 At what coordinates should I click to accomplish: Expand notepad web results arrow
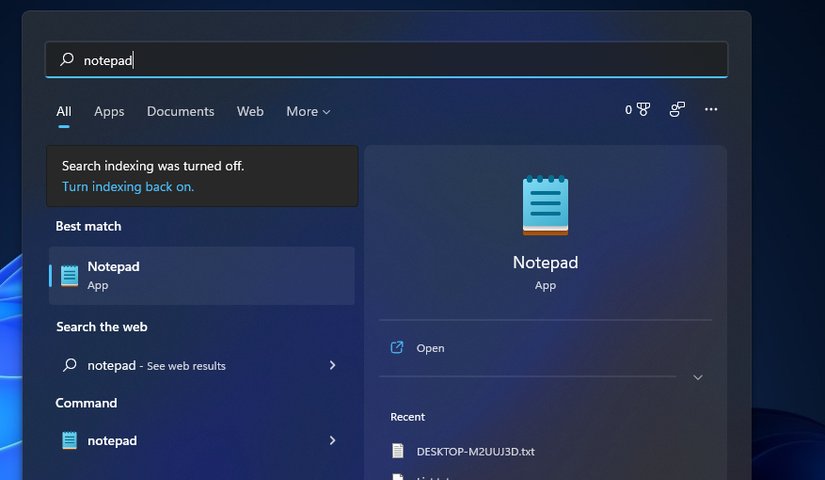[332, 366]
